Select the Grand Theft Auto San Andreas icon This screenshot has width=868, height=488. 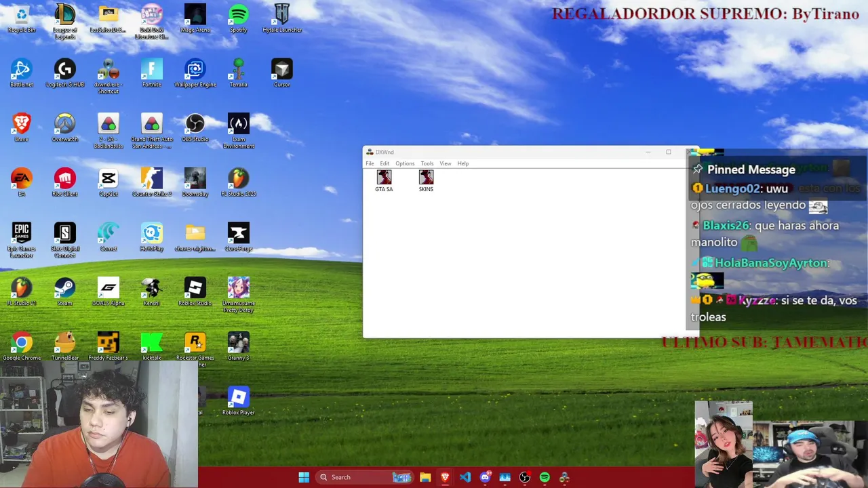(151, 131)
